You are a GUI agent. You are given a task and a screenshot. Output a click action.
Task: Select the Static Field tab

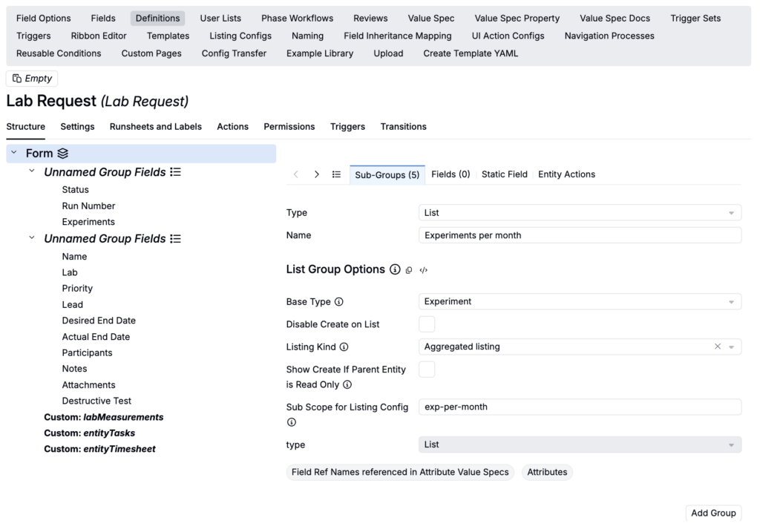click(504, 174)
